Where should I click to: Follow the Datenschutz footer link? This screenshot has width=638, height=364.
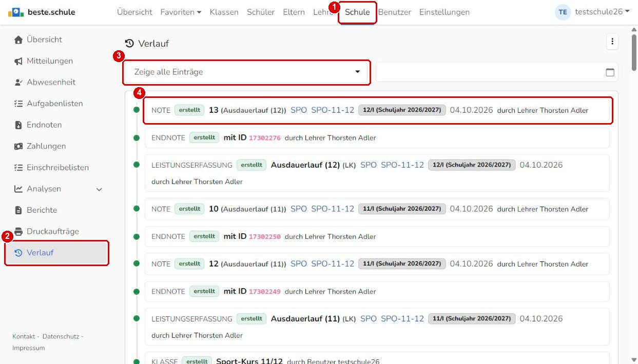(x=61, y=336)
